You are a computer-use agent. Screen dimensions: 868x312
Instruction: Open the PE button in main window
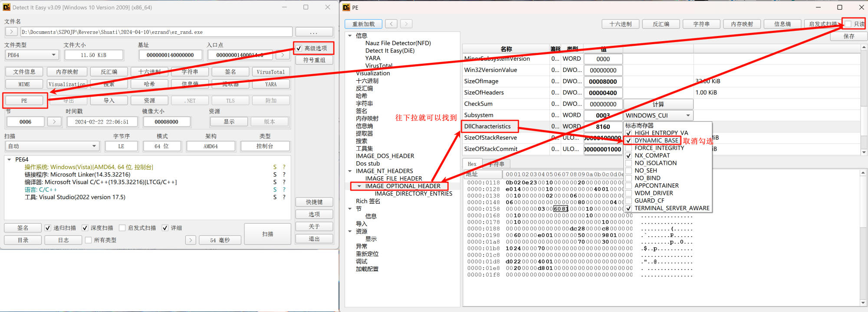click(x=24, y=101)
